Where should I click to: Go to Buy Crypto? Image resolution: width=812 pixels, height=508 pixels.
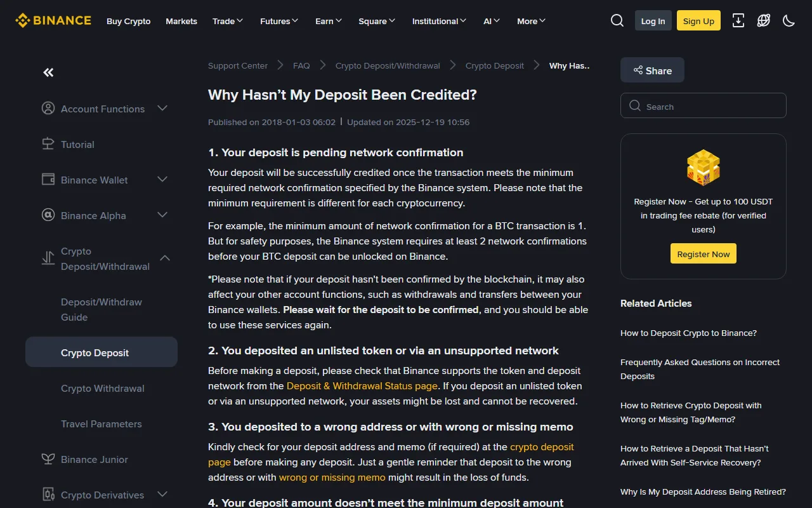point(129,21)
